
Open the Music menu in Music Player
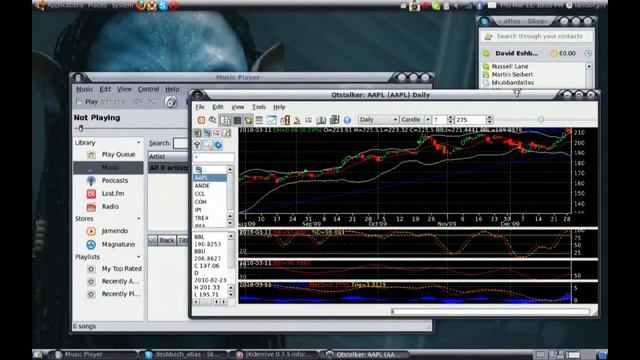84,89
